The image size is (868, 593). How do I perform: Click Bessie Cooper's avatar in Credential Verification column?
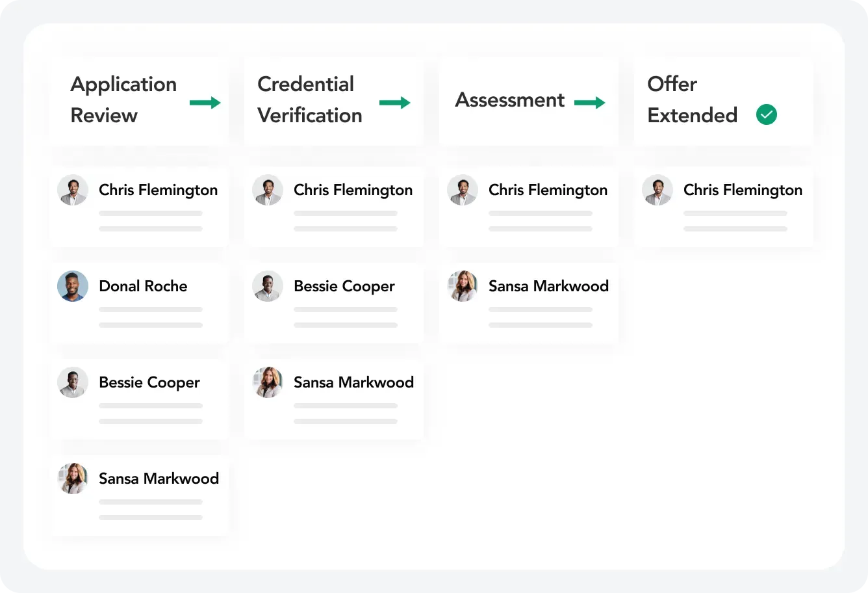coord(268,286)
